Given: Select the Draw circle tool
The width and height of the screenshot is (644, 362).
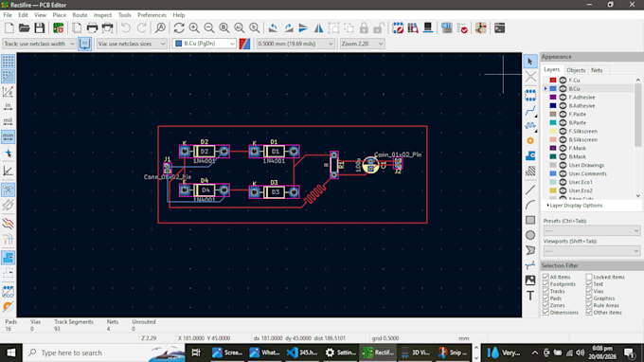Looking at the screenshot, I should (x=530, y=235).
